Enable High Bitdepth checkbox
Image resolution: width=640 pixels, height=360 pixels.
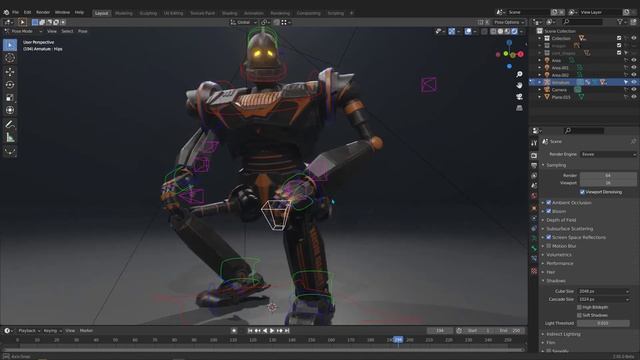point(579,307)
